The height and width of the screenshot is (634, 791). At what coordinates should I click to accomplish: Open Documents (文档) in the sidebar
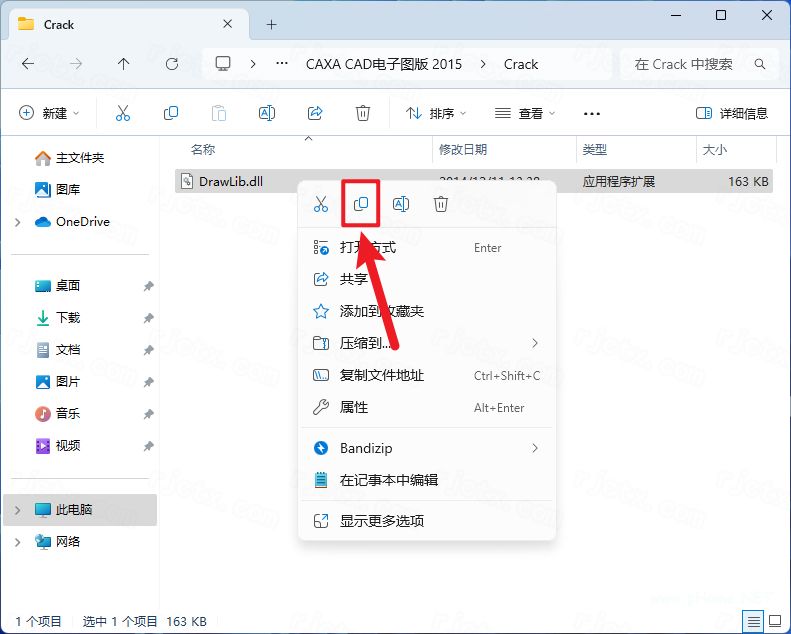pyautogui.click(x=58, y=350)
